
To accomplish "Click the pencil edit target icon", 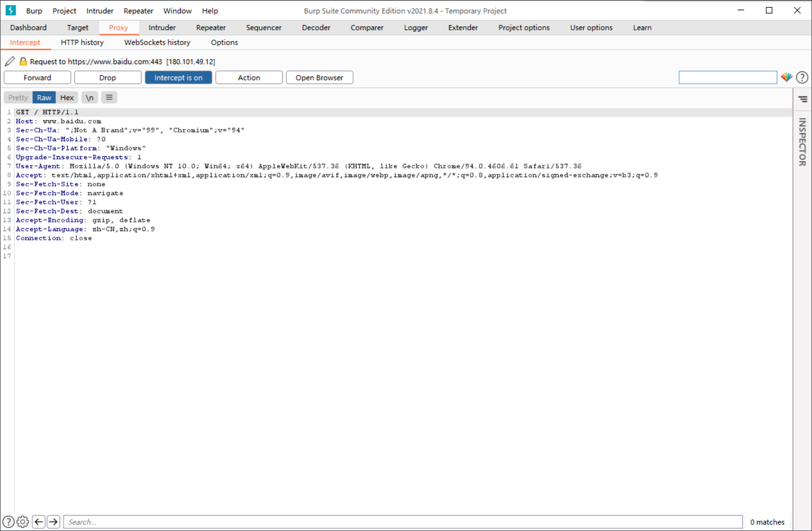I will click(10, 61).
